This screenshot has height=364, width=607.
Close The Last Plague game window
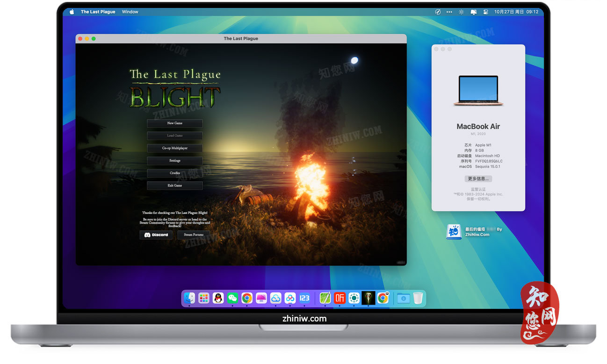click(x=80, y=39)
